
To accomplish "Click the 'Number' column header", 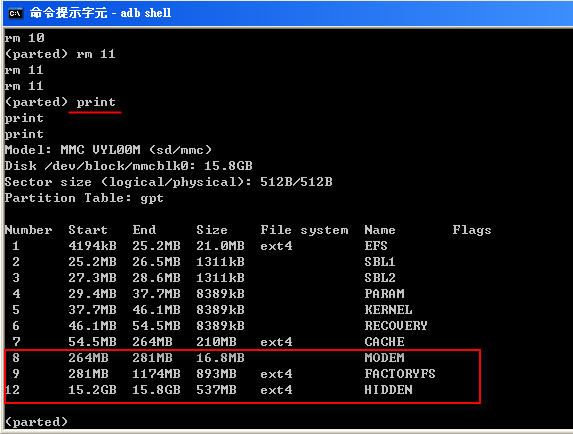I will tap(29, 230).
